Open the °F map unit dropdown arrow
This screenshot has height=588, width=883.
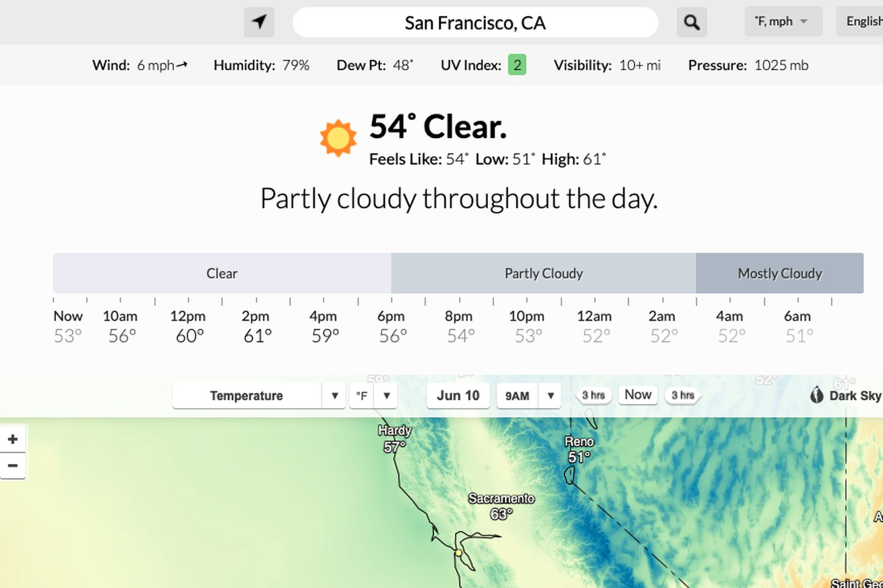pos(386,395)
